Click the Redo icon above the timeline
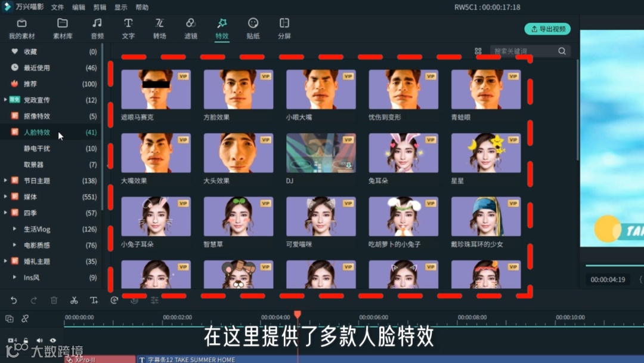The image size is (644, 363). click(33, 300)
